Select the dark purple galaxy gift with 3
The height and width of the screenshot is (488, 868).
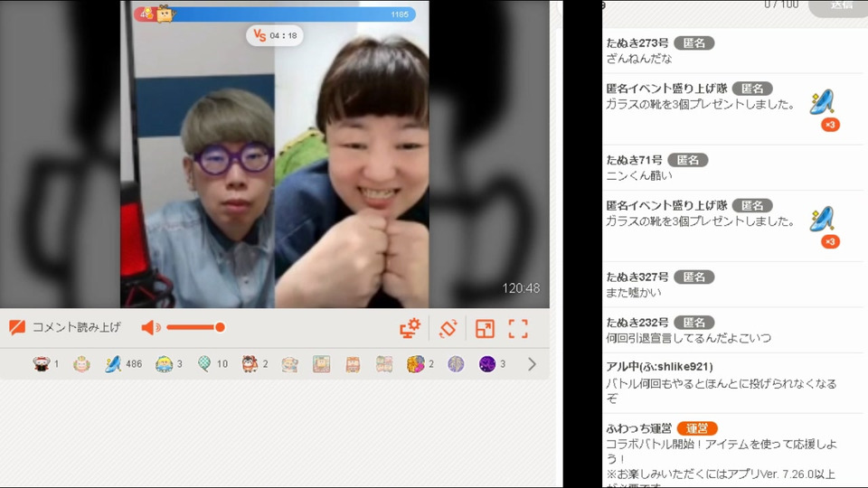pos(487,363)
